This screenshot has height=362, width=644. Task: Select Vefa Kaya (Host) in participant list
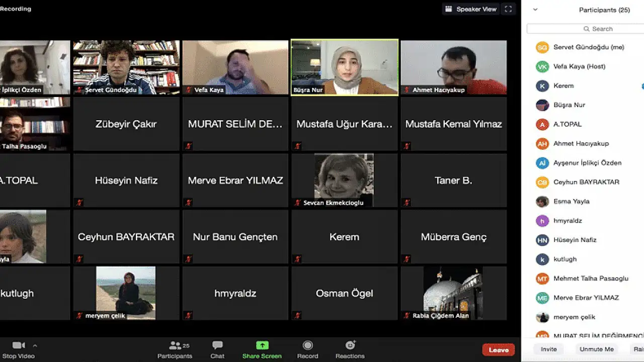[x=579, y=66]
